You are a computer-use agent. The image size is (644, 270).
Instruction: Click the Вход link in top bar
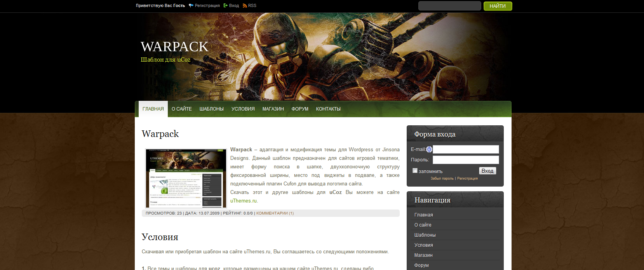(x=234, y=5)
